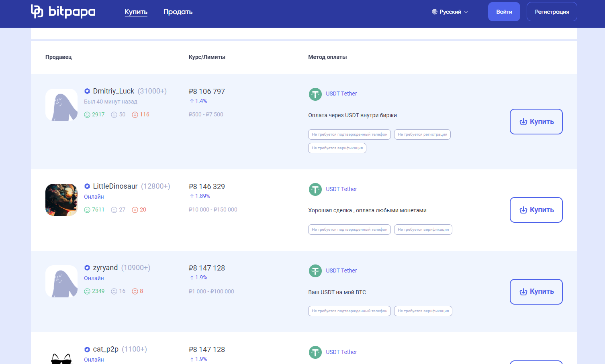This screenshot has width=605, height=364.
Task: Open zyryand seller profile name
Action: [106, 268]
